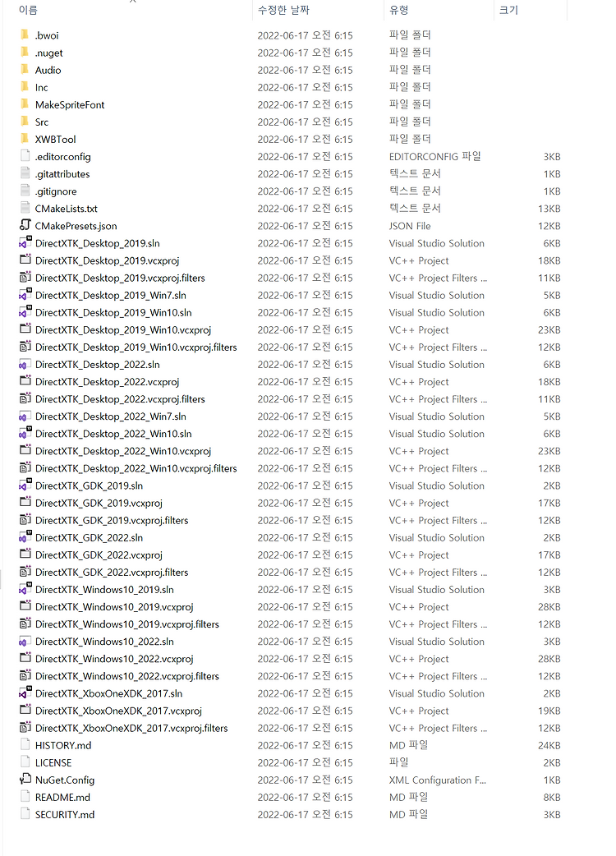Select the HISTORY.md file icon
The height and width of the screenshot is (856, 616).
click(x=25, y=744)
